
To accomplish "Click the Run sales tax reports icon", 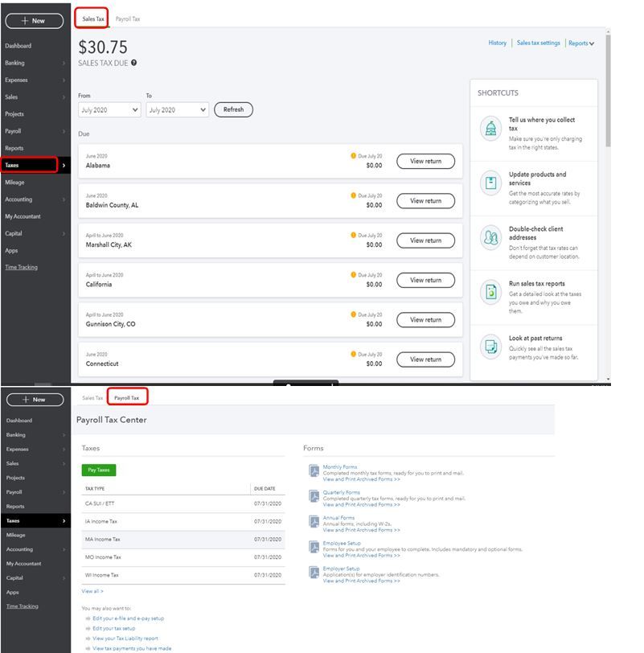I will pos(490,292).
